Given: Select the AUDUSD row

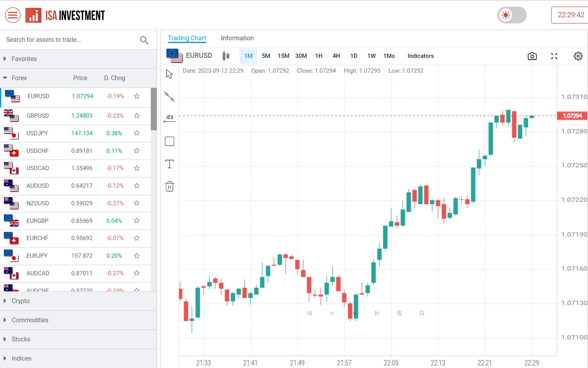Looking at the screenshot, I should pyautogui.click(x=75, y=186).
